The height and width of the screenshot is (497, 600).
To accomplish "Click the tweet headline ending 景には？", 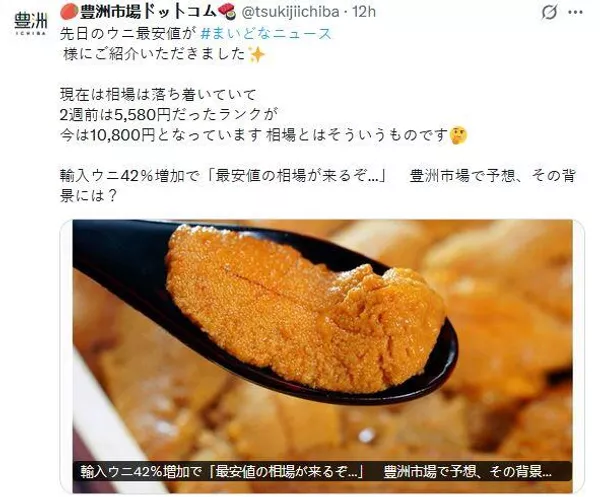I will 318,186.
